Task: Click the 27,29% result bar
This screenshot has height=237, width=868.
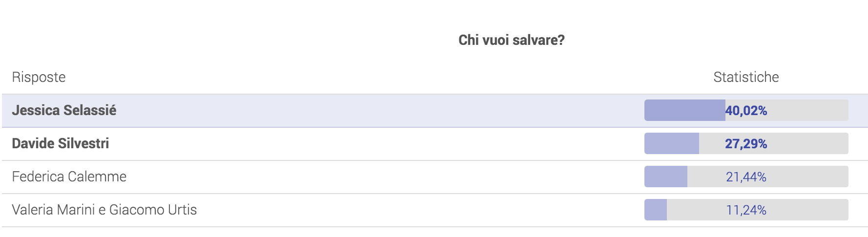Action: [746, 143]
